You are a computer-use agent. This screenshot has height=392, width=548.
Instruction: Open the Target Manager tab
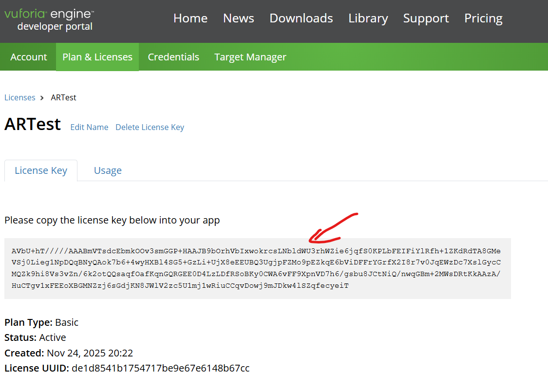coord(250,57)
